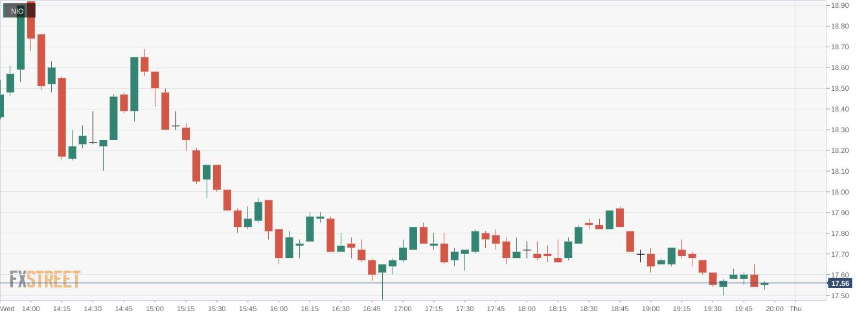
Task: Click the tall red candle above 14:15
Action: coord(62,117)
